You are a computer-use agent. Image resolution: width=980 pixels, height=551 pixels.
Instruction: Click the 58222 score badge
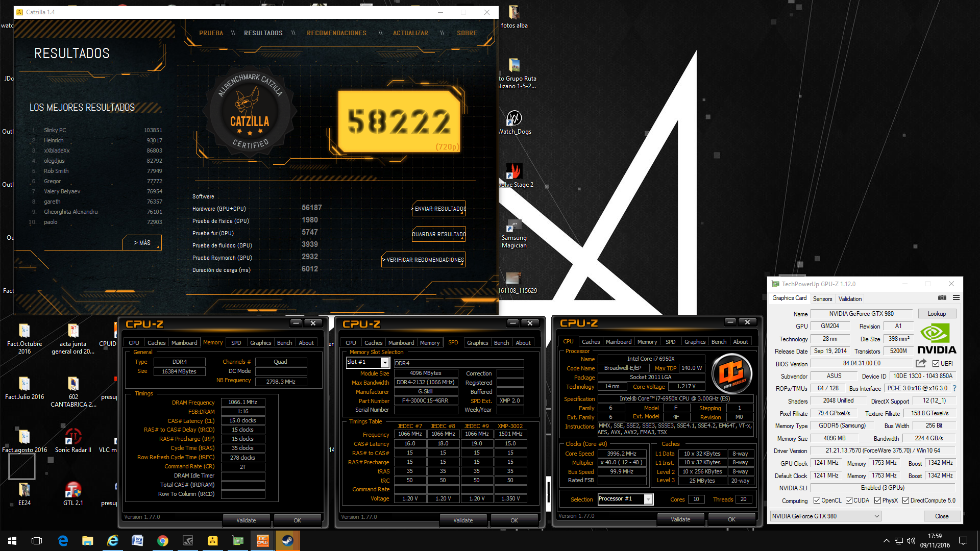[399, 122]
